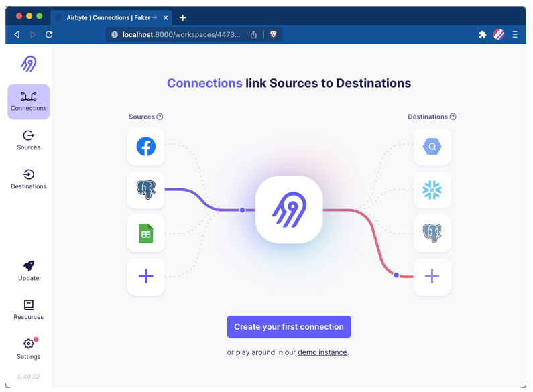Click Create your first connection button
The width and height of the screenshot is (533, 392).
pos(289,327)
